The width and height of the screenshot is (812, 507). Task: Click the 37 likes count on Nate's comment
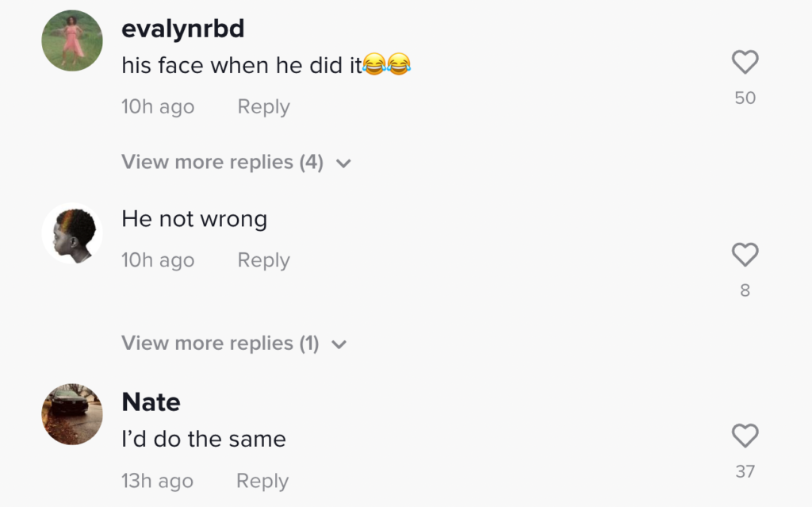(745, 471)
